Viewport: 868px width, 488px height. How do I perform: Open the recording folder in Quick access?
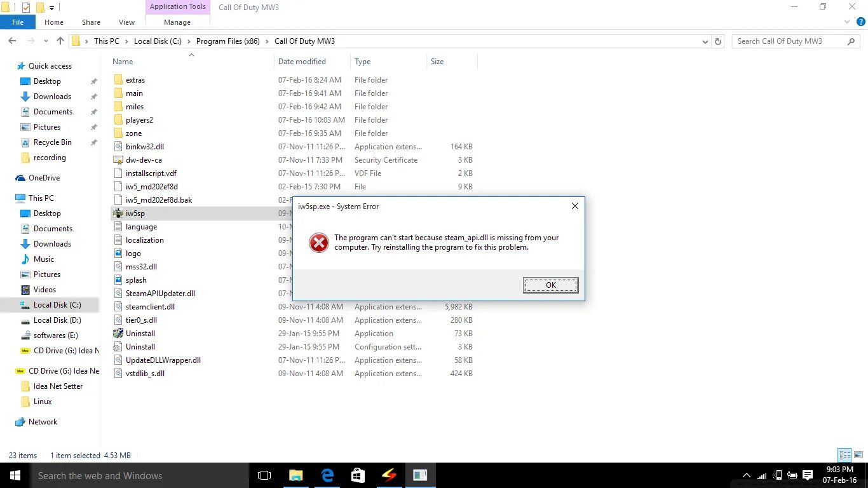pos(50,158)
